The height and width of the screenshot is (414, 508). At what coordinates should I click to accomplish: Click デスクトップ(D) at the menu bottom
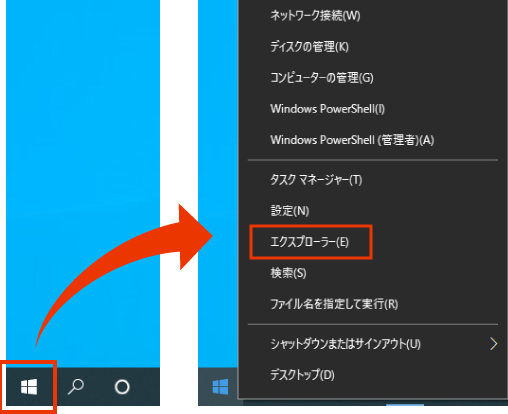[302, 375]
